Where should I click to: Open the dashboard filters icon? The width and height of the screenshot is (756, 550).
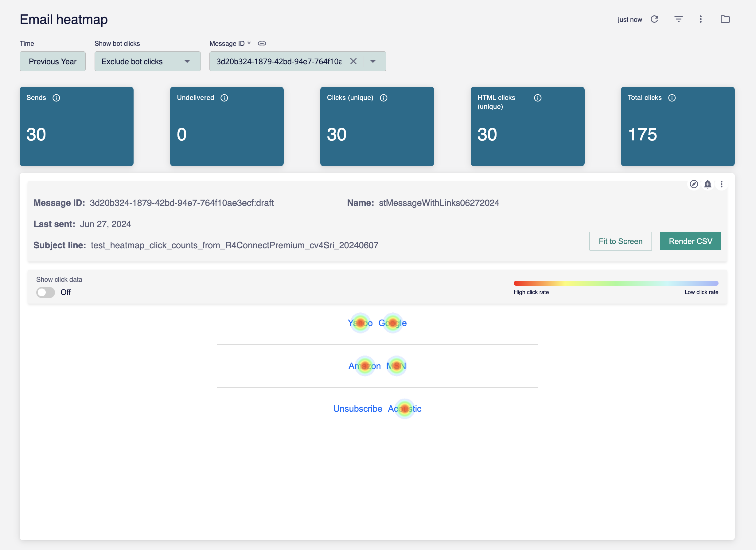(678, 19)
